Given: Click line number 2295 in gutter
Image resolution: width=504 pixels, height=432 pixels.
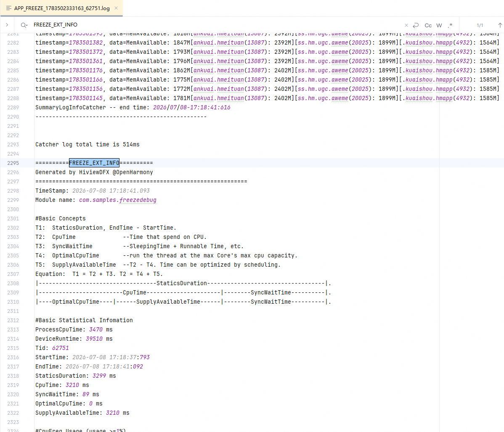Looking at the screenshot, I should [13, 163].
